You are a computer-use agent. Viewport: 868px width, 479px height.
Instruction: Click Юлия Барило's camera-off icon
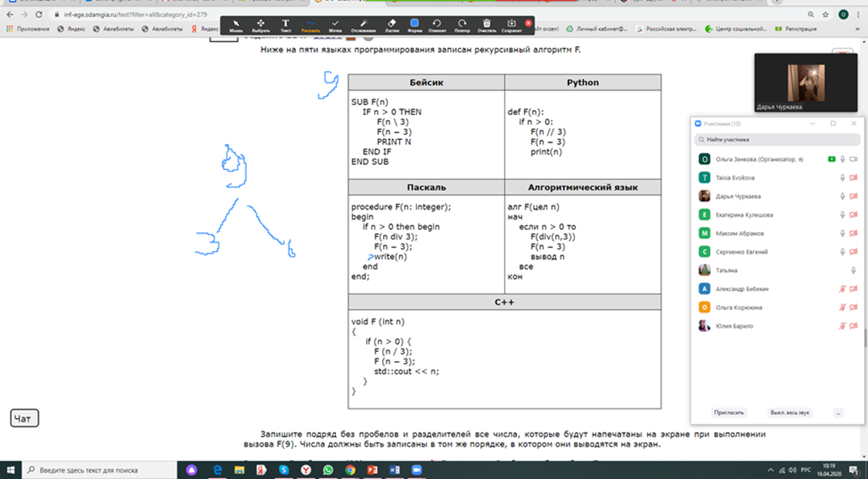point(853,326)
